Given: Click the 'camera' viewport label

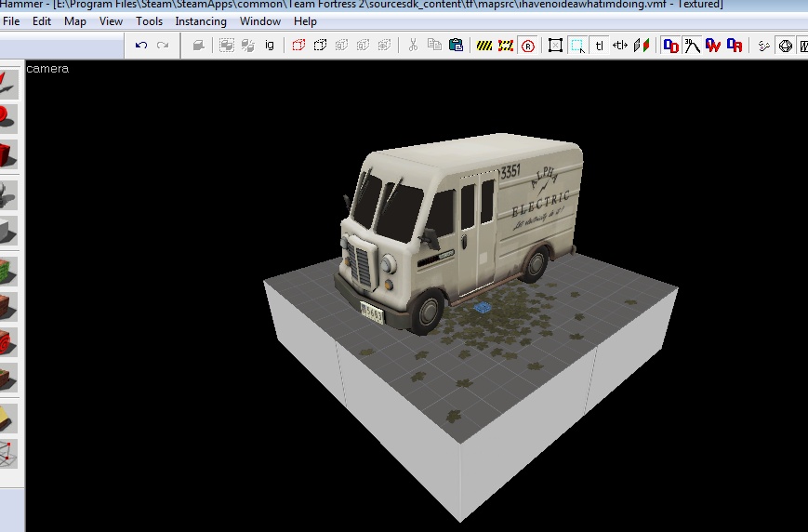Looking at the screenshot, I should [x=47, y=69].
